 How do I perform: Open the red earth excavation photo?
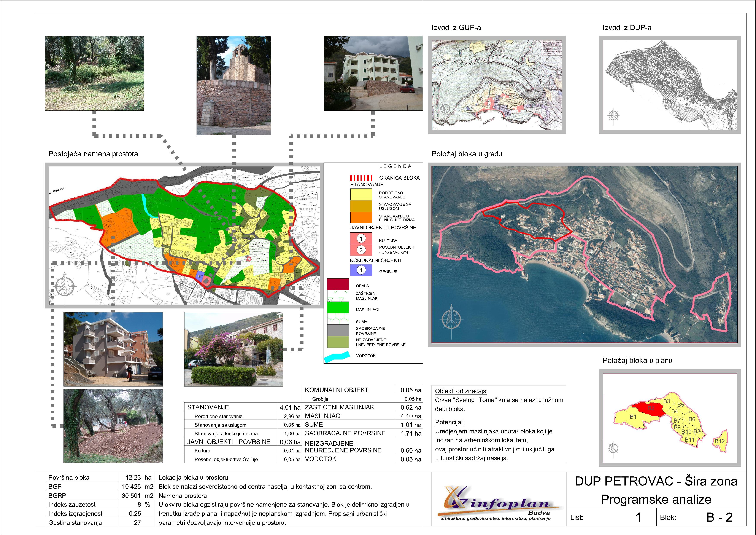[x=113, y=426]
